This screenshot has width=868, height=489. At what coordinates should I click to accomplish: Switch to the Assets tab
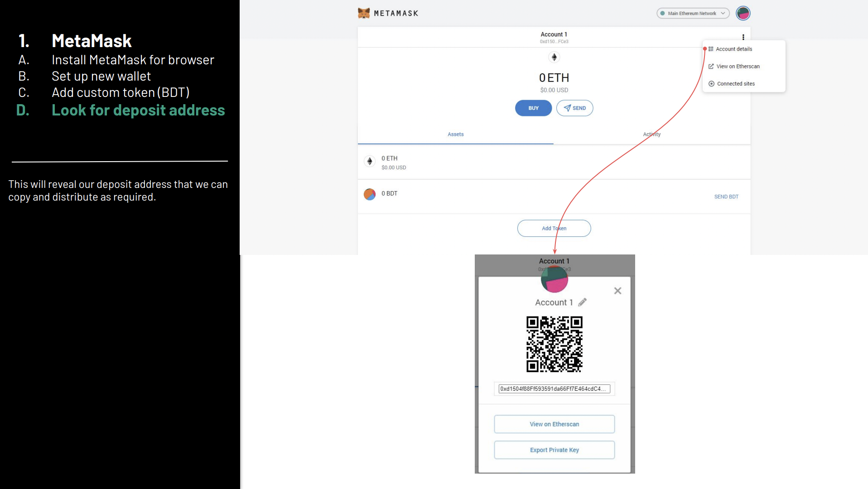(x=455, y=134)
